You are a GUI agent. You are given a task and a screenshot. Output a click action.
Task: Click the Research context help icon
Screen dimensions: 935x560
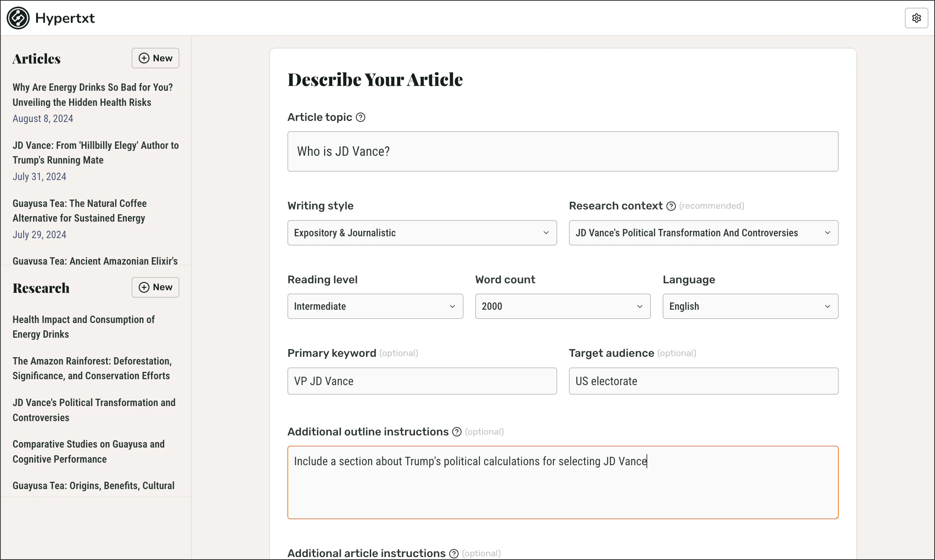[x=671, y=206]
